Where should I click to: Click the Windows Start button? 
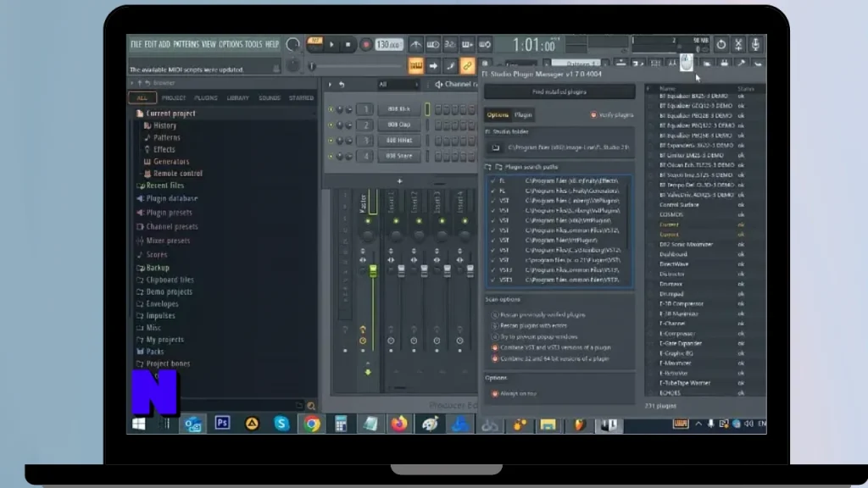click(139, 424)
